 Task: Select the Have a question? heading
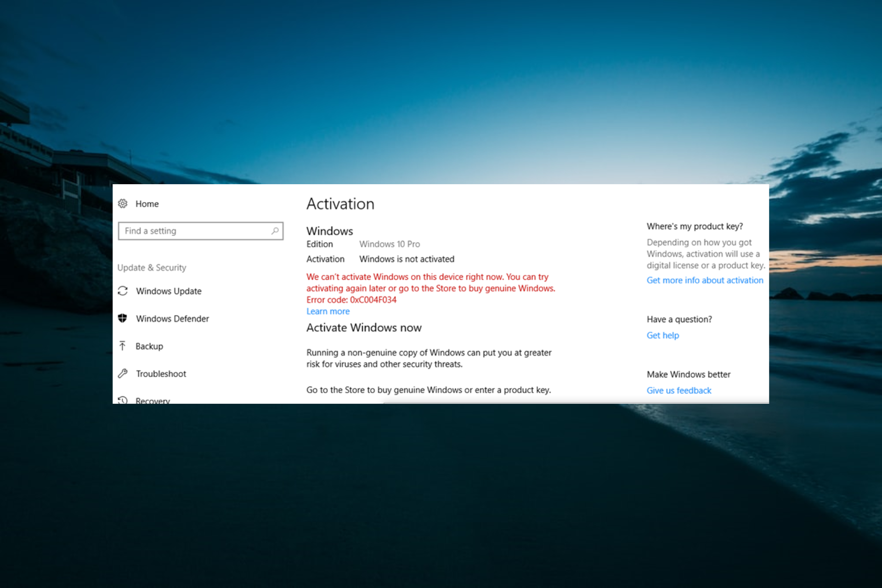point(679,319)
